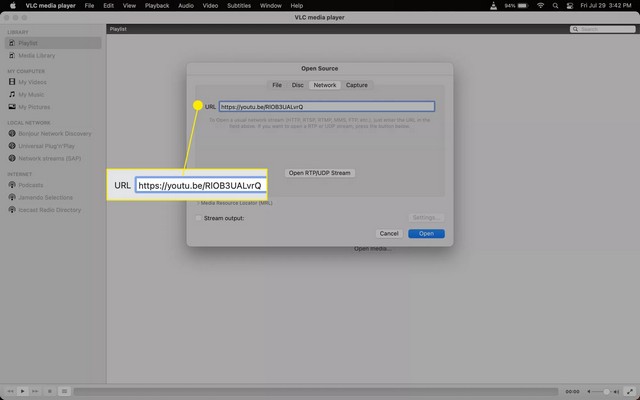The width and height of the screenshot is (640, 400).
Task: Toggle the playlist view button in the bottom bar
Action: point(64,390)
